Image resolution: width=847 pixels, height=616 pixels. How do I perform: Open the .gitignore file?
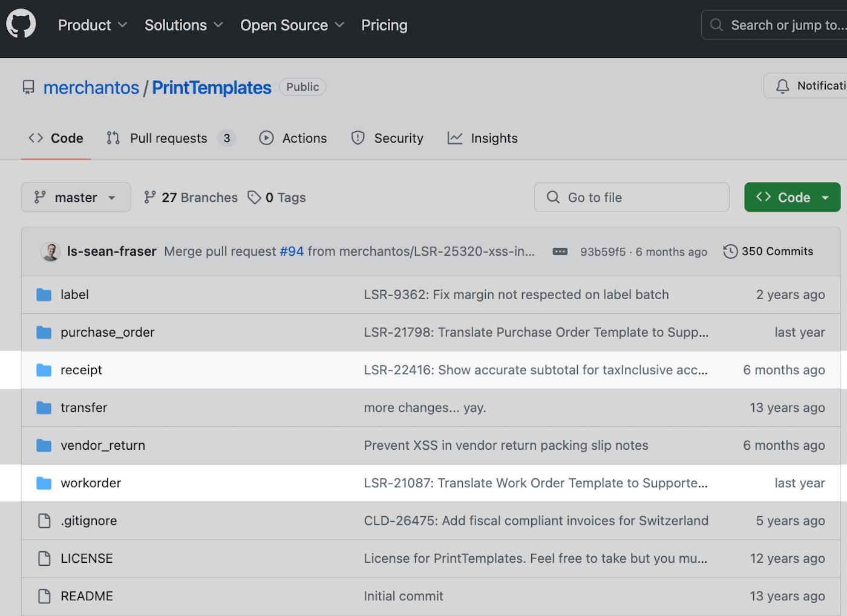click(89, 521)
